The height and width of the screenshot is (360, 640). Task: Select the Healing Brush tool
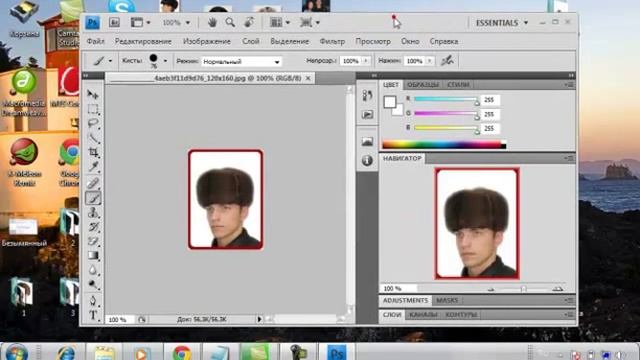click(93, 183)
